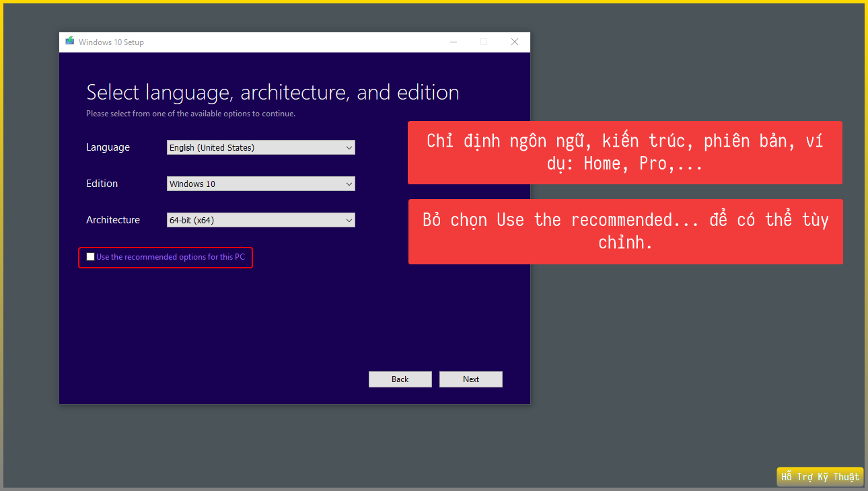Click the 'Windows 10 Setup' title text

[x=111, y=42]
